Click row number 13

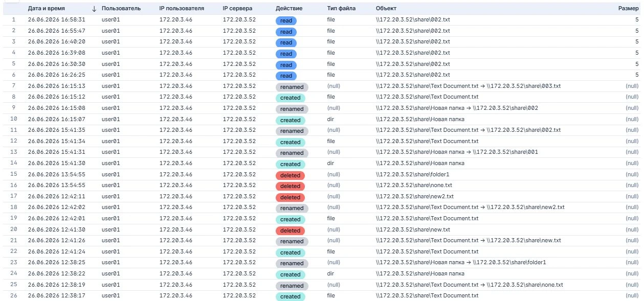(14, 152)
